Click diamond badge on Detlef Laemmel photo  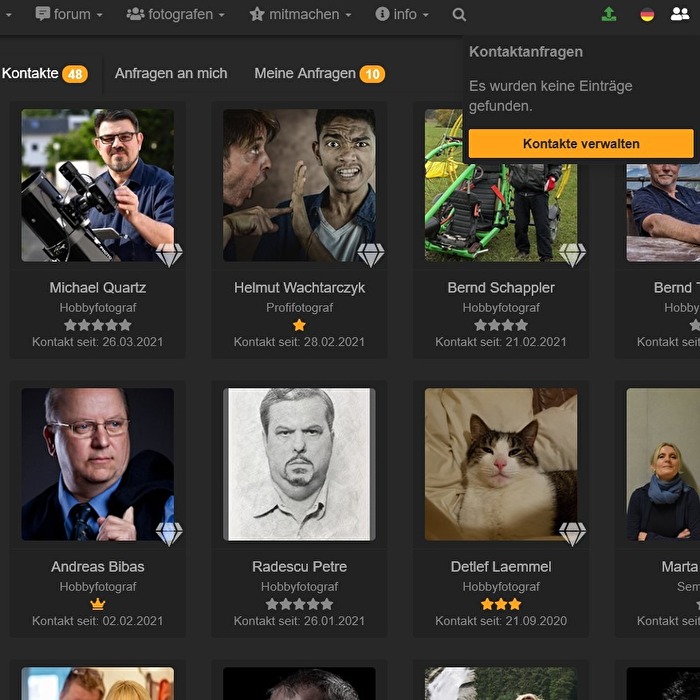(572, 534)
